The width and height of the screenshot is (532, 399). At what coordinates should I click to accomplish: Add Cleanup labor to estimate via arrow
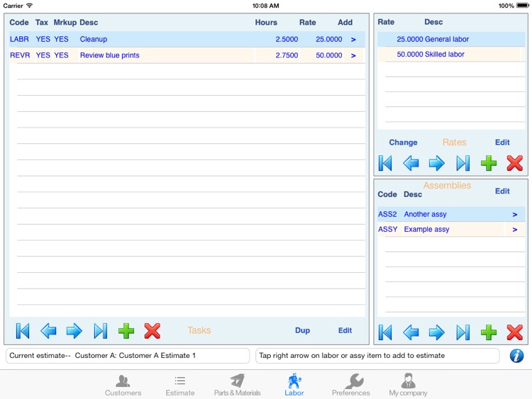click(x=353, y=39)
